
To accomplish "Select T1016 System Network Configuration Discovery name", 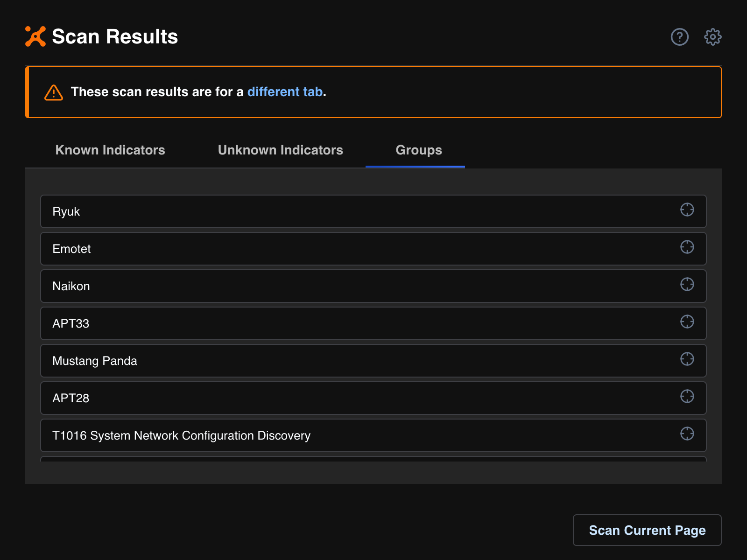I will (181, 436).
